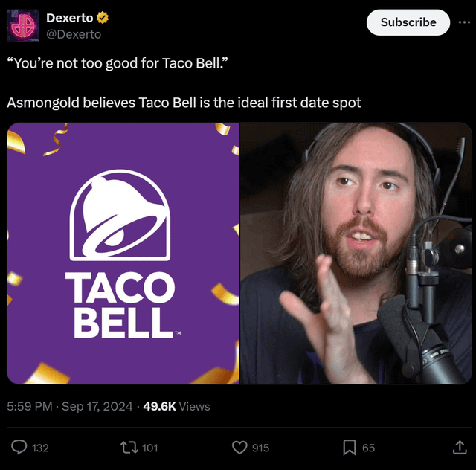The height and width of the screenshot is (470, 476).
Task: Click the 101 reposts count
Action: click(x=150, y=448)
